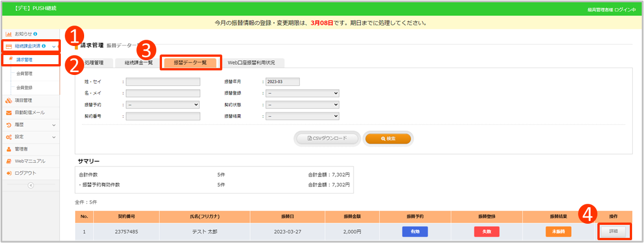
Task: Open the 振替予約 dropdown in search form
Action: [163, 104]
